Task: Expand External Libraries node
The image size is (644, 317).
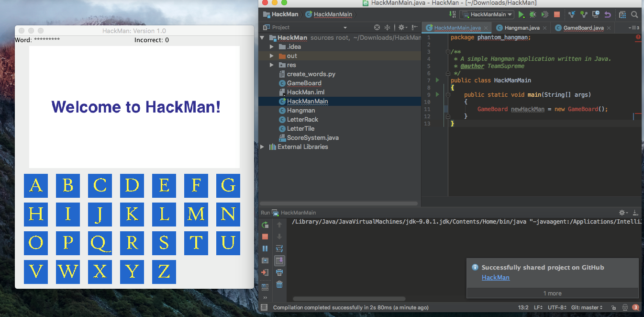Action: coord(262,147)
